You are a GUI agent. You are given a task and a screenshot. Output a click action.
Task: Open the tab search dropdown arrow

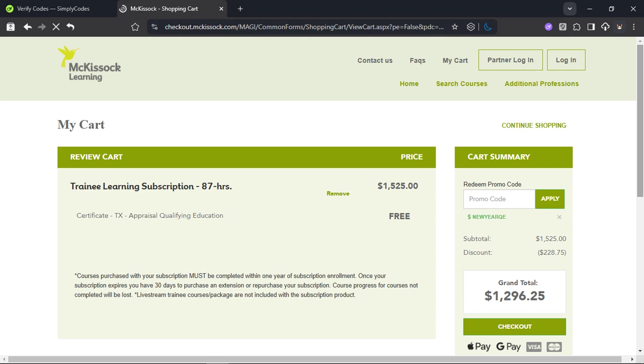[x=570, y=9]
